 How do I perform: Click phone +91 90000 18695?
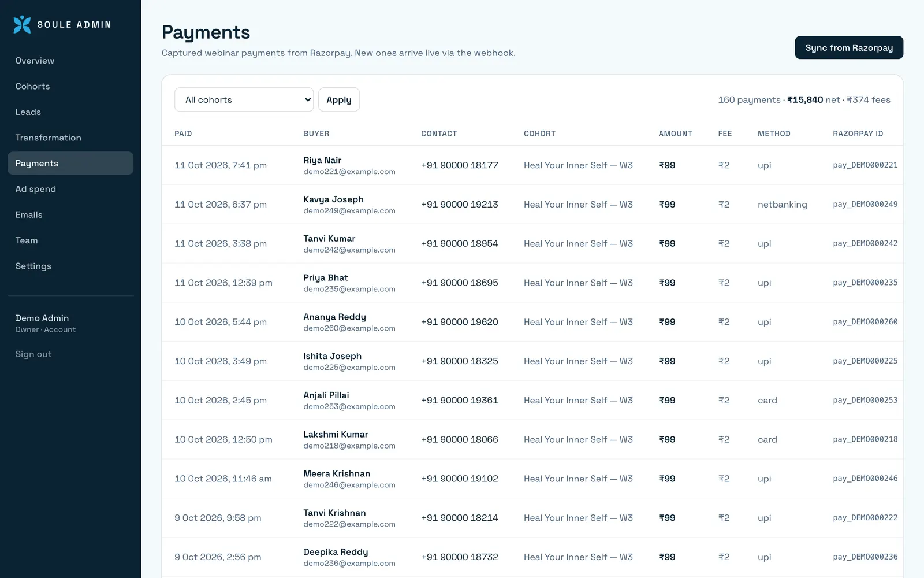click(460, 283)
